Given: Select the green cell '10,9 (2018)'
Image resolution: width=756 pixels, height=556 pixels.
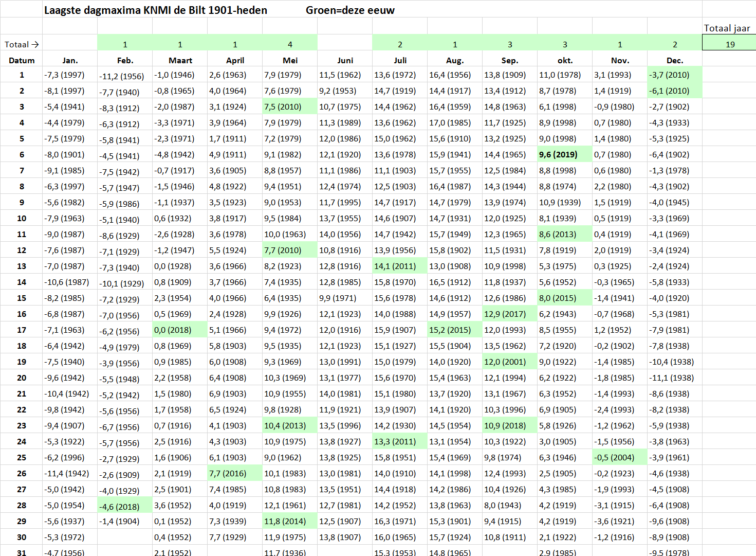Looking at the screenshot, I should click(510, 425).
